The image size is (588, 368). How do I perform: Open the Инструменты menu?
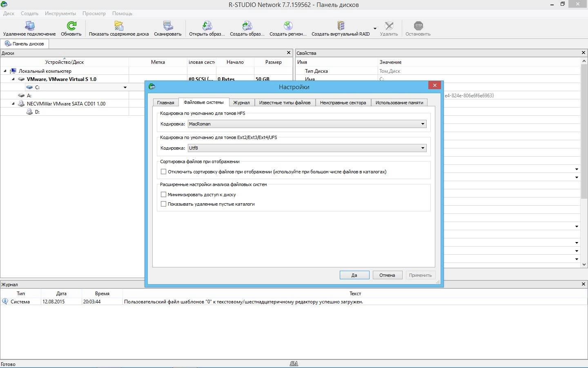tap(60, 13)
